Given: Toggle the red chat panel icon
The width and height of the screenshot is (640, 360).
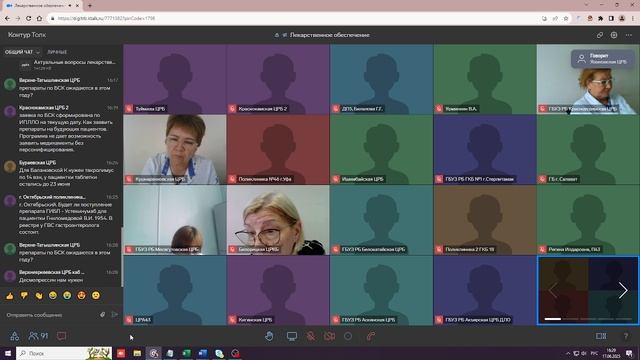Looking at the screenshot, I should (x=62, y=336).
